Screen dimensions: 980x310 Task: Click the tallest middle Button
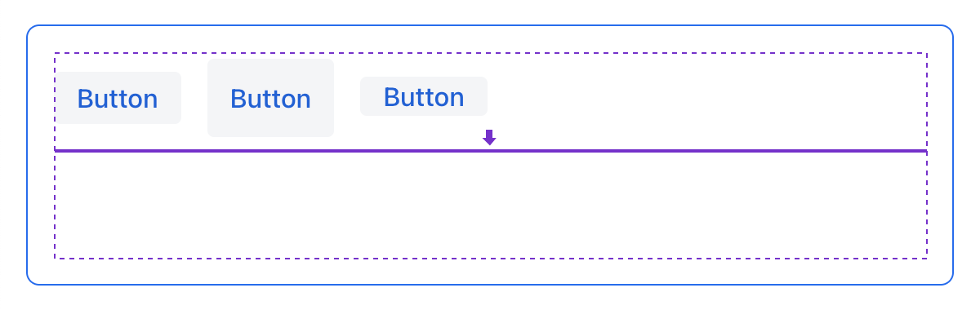(x=270, y=98)
